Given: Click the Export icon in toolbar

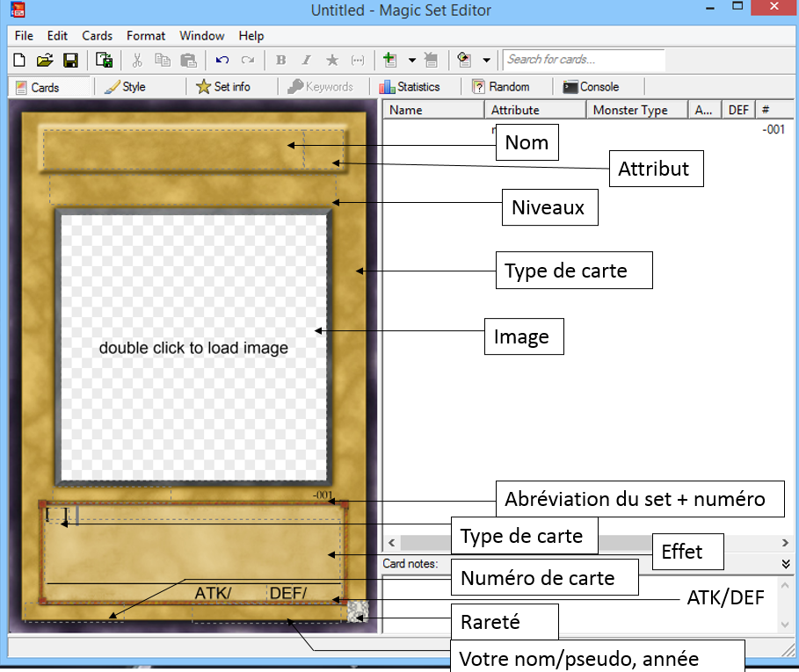Looking at the screenshot, I should 104,60.
